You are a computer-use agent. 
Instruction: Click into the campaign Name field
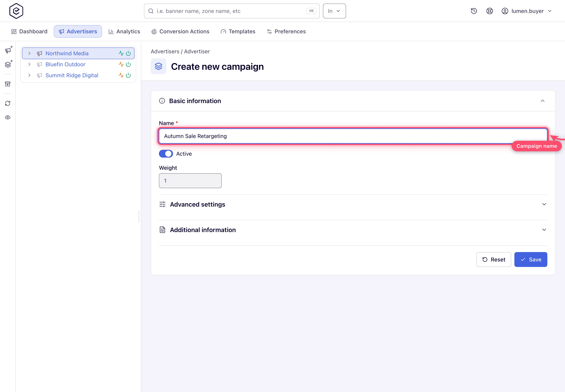(353, 136)
